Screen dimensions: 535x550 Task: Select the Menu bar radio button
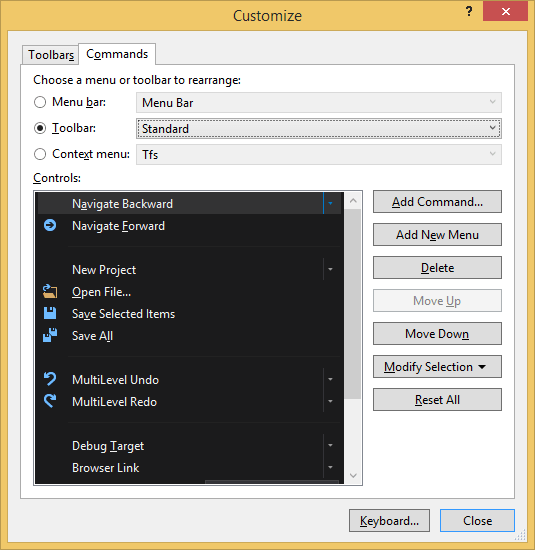[x=40, y=102]
